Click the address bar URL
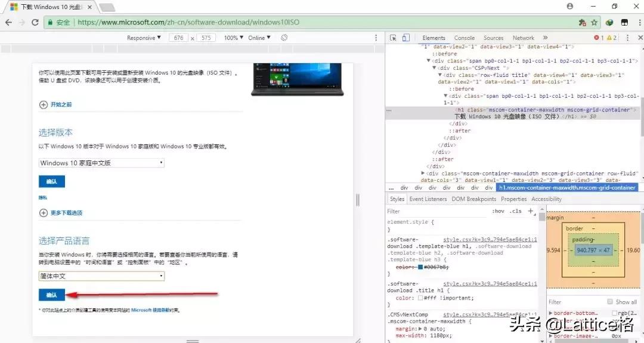The width and height of the screenshot is (644, 343). 188,22
